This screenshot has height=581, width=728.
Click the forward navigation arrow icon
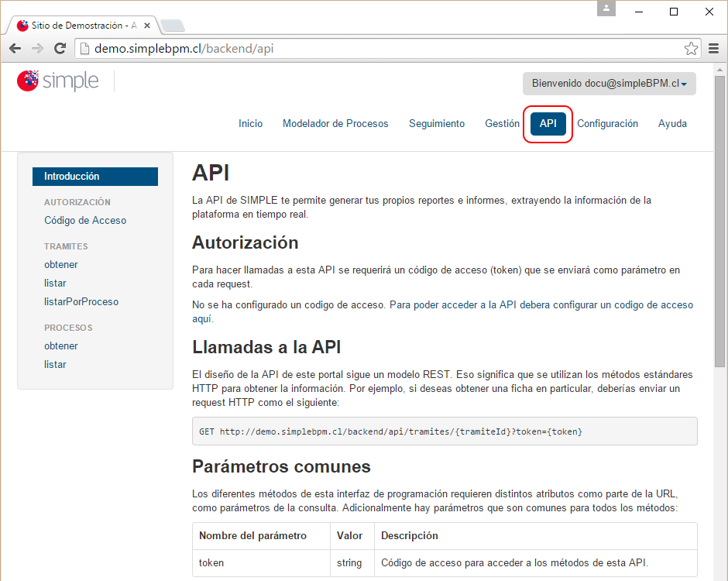(x=37, y=47)
